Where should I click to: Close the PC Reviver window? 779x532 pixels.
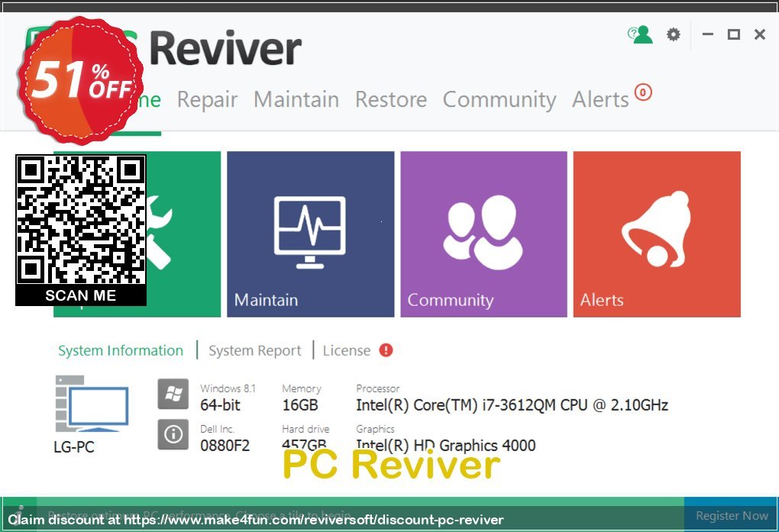759,34
